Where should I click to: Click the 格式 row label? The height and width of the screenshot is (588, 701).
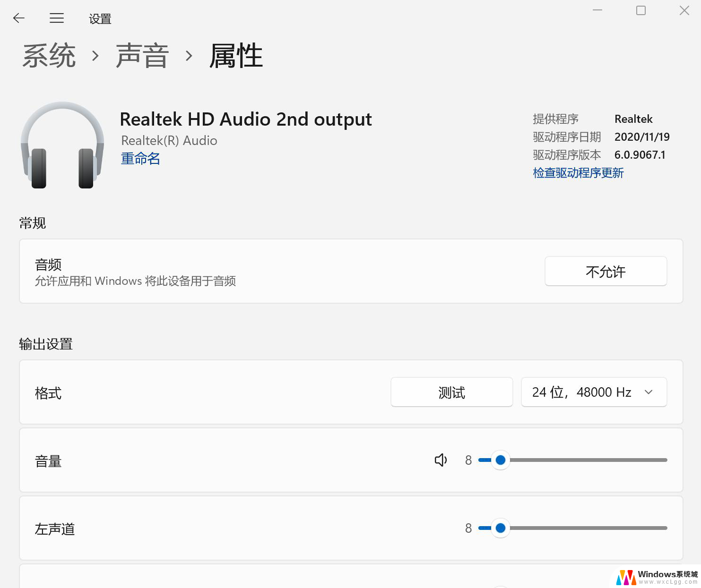[x=48, y=393]
